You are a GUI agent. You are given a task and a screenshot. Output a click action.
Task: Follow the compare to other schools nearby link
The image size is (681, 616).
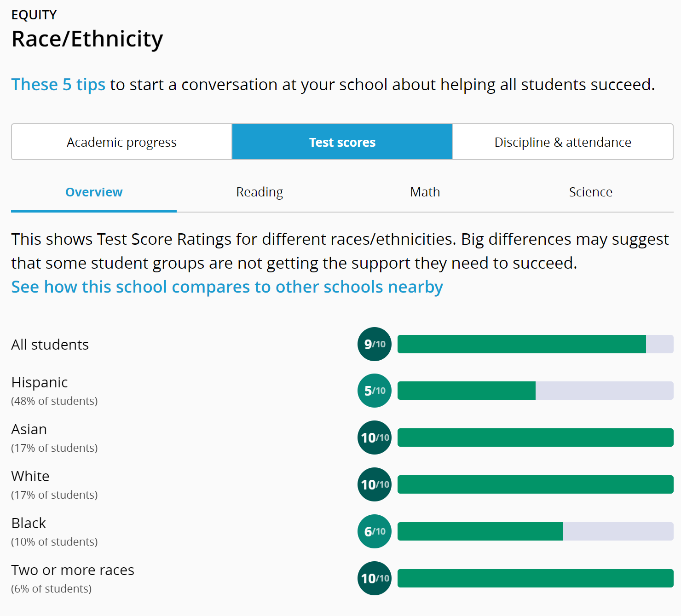[x=227, y=287]
